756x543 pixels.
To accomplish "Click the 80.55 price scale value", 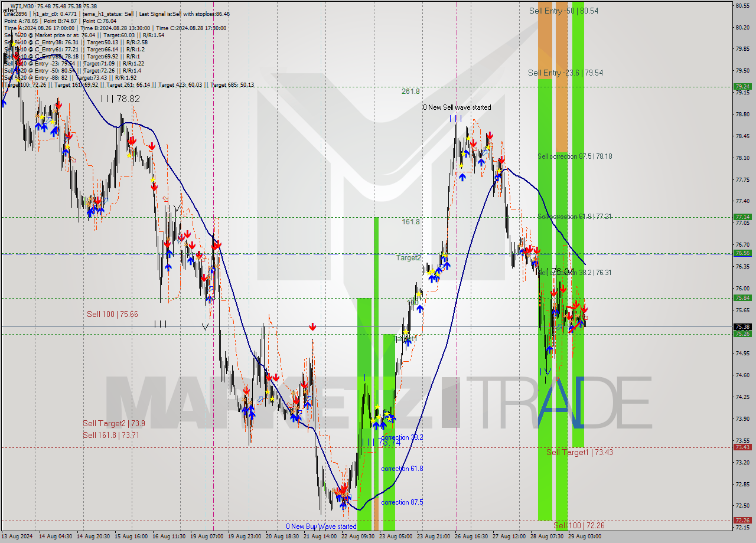I will [742, 5].
